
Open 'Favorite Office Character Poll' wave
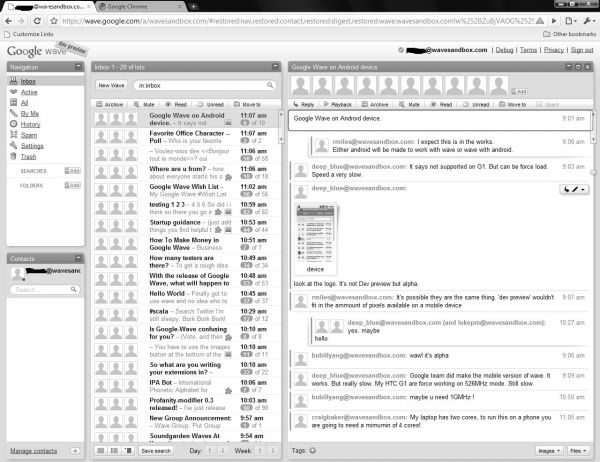(x=186, y=137)
